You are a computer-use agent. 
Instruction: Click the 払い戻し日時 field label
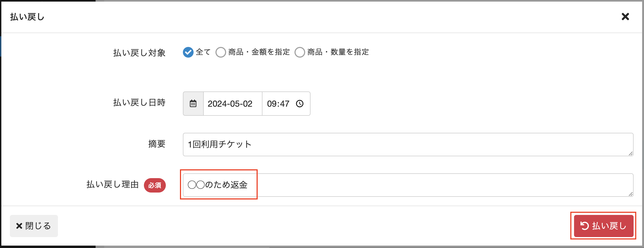139,103
